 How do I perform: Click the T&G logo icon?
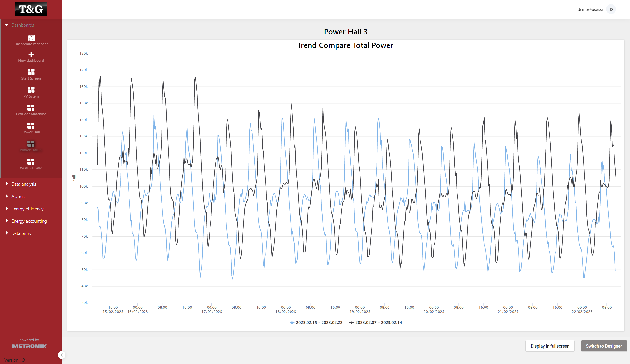(31, 10)
